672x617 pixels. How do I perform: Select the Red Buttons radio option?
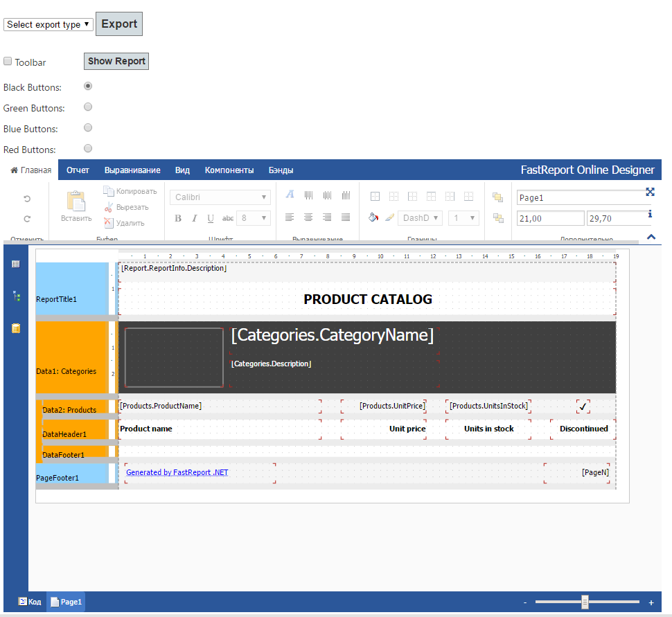(88, 148)
